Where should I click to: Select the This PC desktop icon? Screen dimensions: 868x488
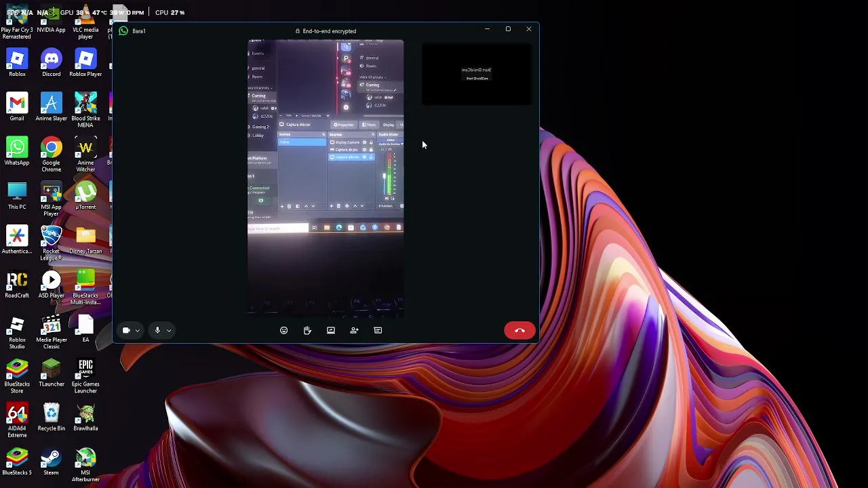tap(17, 195)
